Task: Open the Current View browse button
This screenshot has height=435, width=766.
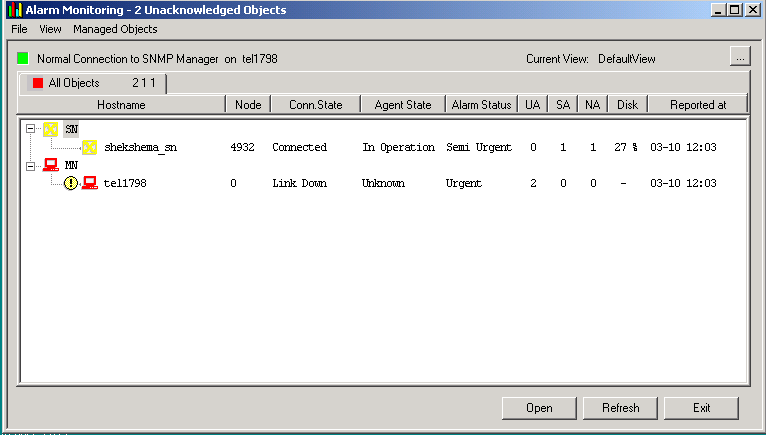Action: click(740, 57)
